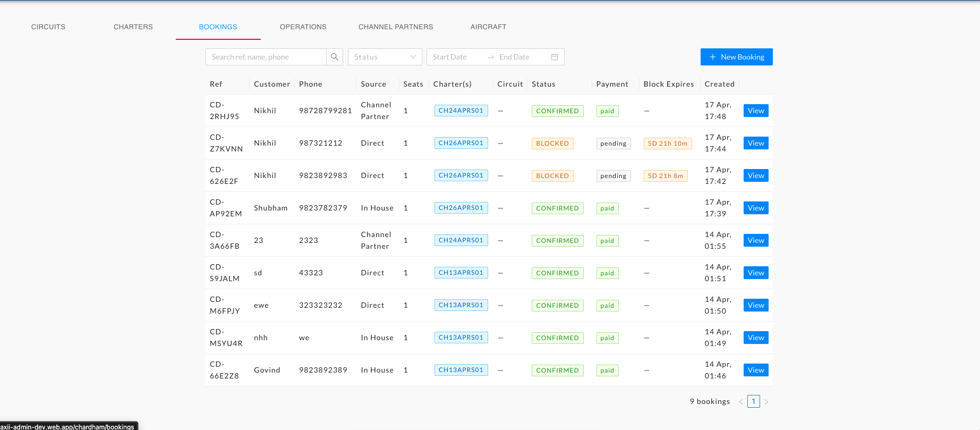Click charter tag CH24APRS01 in first row

[x=461, y=111]
